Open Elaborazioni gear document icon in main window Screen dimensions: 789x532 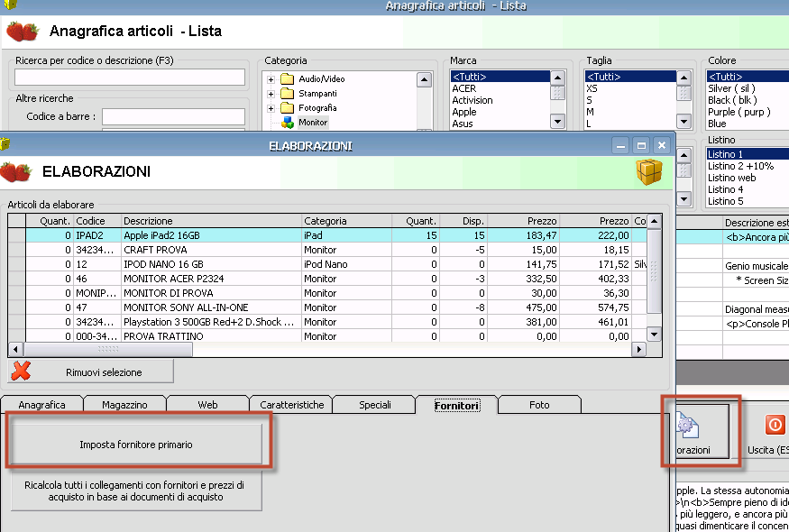[687, 424]
